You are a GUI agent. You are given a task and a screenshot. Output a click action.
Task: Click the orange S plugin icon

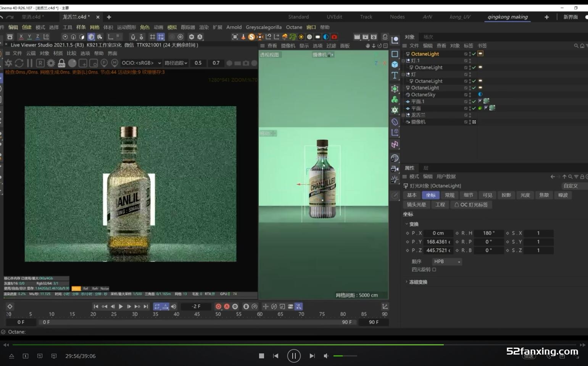[251, 37]
